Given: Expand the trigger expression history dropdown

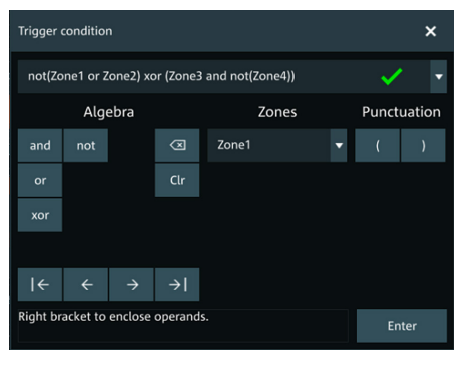Looking at the screenshot, I should click(439, 77).
